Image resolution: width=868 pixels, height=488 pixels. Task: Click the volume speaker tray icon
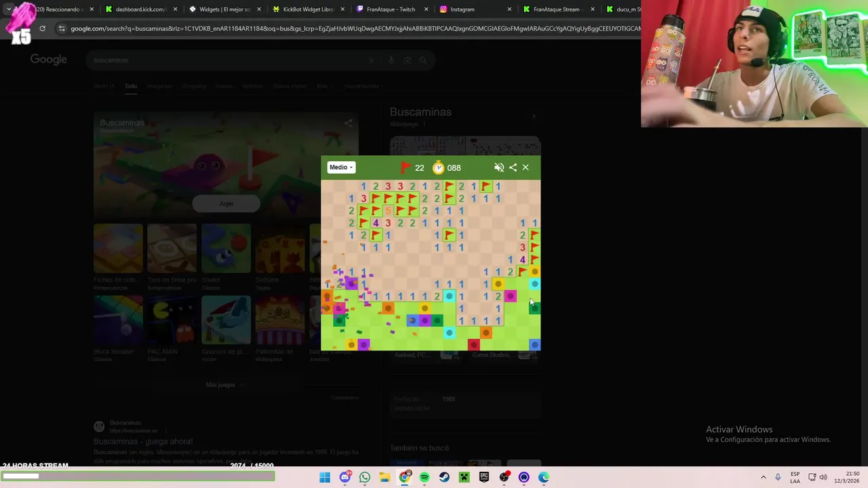(823, 477)
